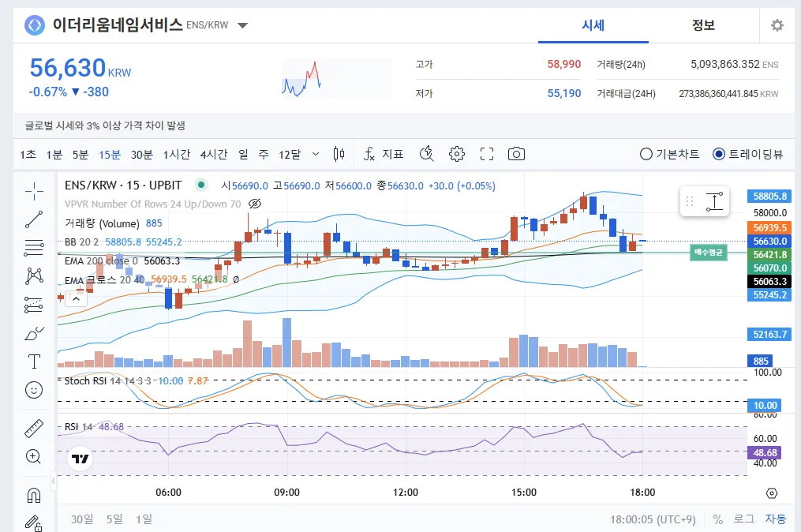
Task: Expand the ENS/KRW market pair dropdown
Action: [242, 25]
